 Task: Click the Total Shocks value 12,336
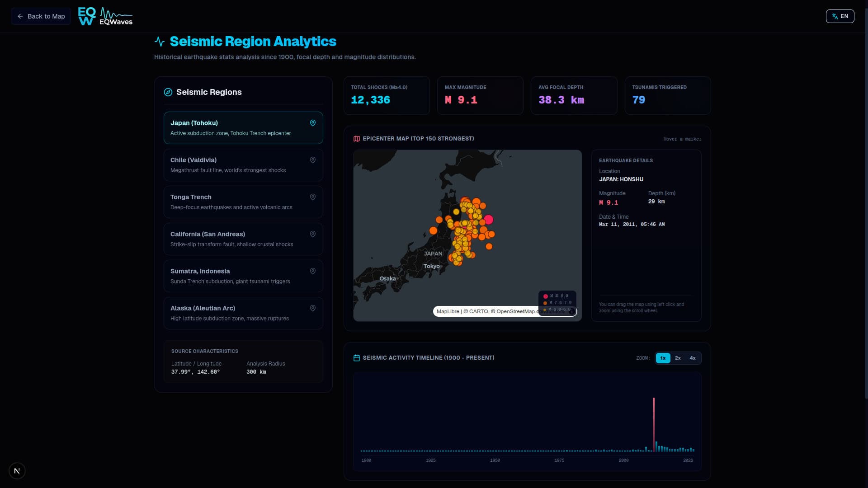click(x=370, y=100)
